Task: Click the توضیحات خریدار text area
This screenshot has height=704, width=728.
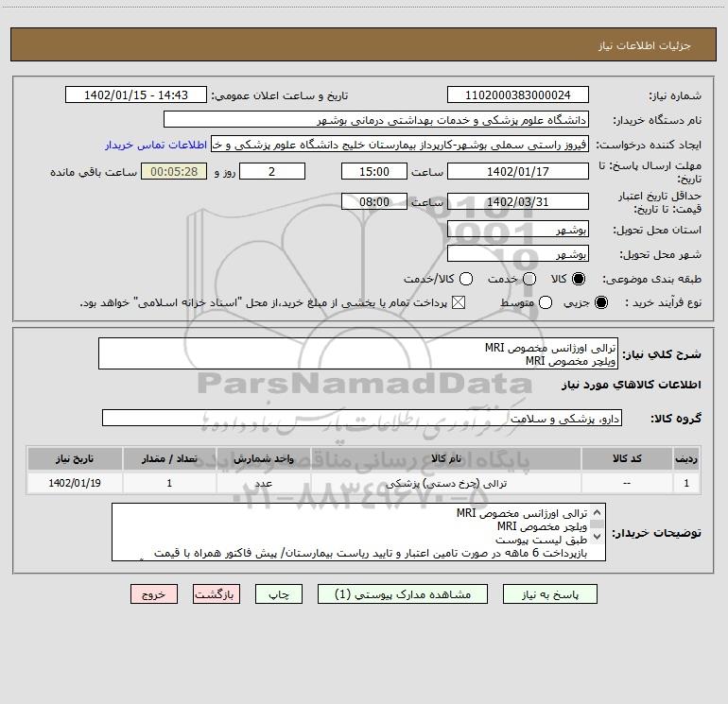Action: [x=358, y=532]
